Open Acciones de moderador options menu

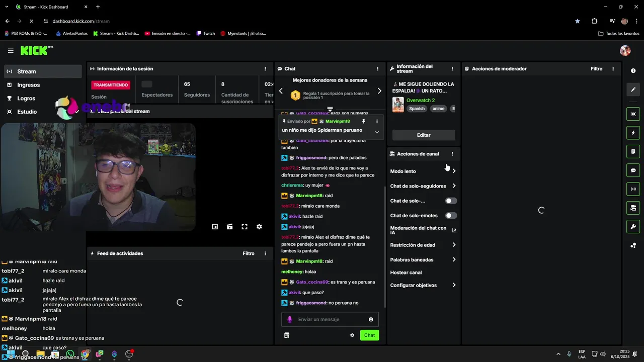[613, 69]
